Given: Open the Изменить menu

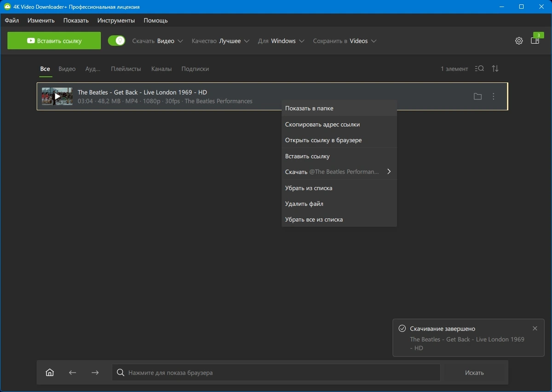Looking at the screenshot, I should [x=41, y=20].
